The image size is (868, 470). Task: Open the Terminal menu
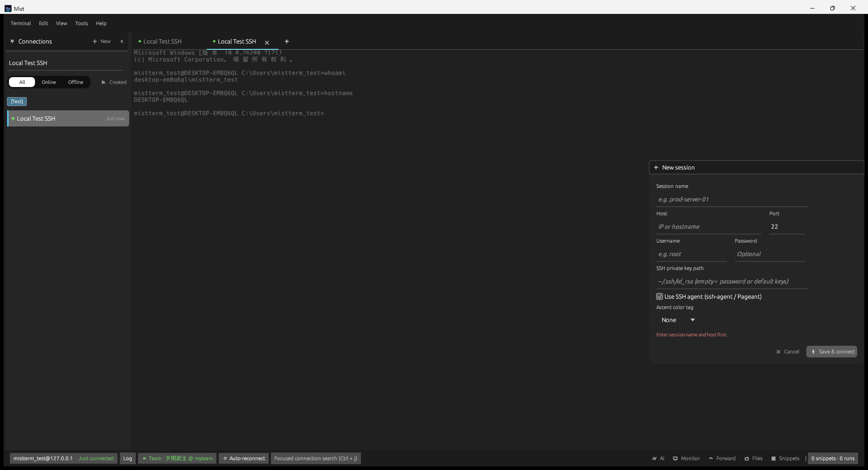pyautogui.click(x=21, y=23)
